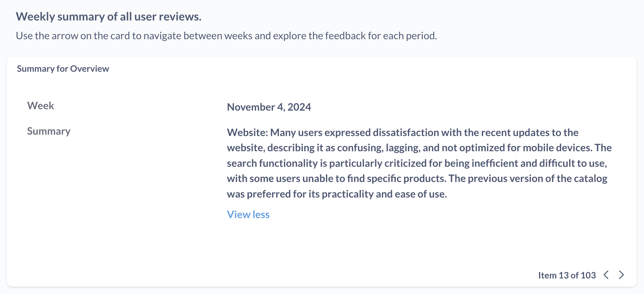The image size is (644, 294).
Task: Click the right chevron beside the item counter
Action: [621, 275]
